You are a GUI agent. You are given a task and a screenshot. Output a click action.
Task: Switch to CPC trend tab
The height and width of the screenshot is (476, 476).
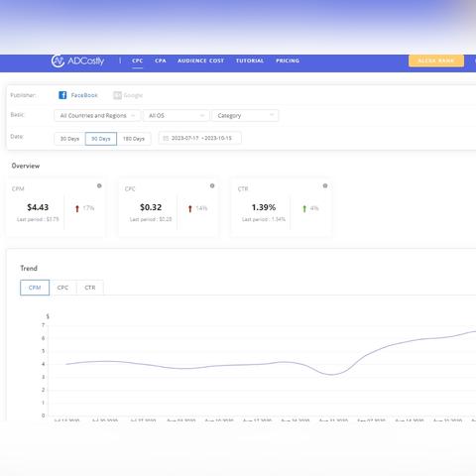pyautogui.click(x=62, y=288)
